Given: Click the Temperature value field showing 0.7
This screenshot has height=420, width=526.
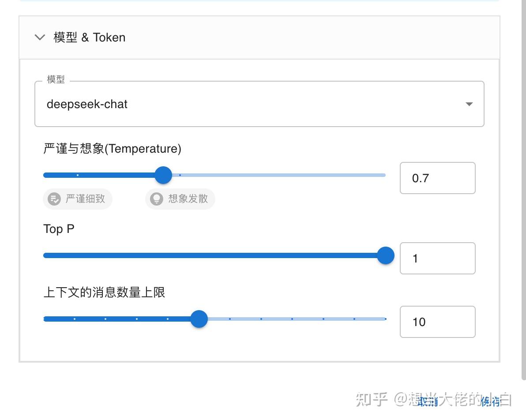Looking at the screenshot, I should point(437,178).
